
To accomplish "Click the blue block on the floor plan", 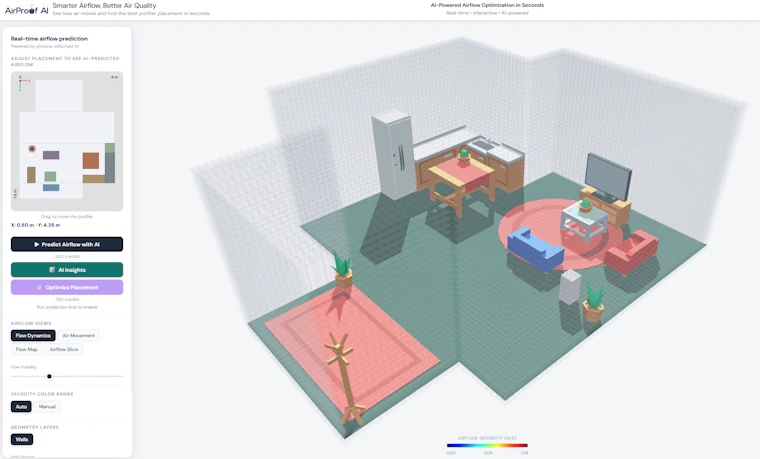I will click(51, 188).
